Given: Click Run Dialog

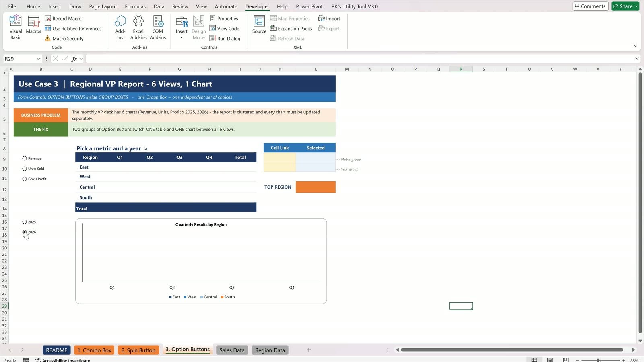Looking at the screenshot, I should click(x=225, y=39).
